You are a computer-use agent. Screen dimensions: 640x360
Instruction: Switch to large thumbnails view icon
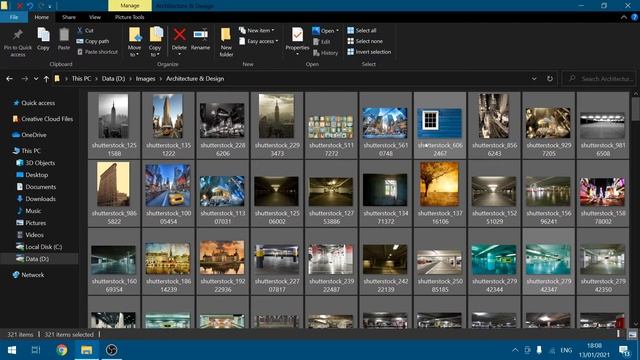pyautogui.click(x=632, y=334)
